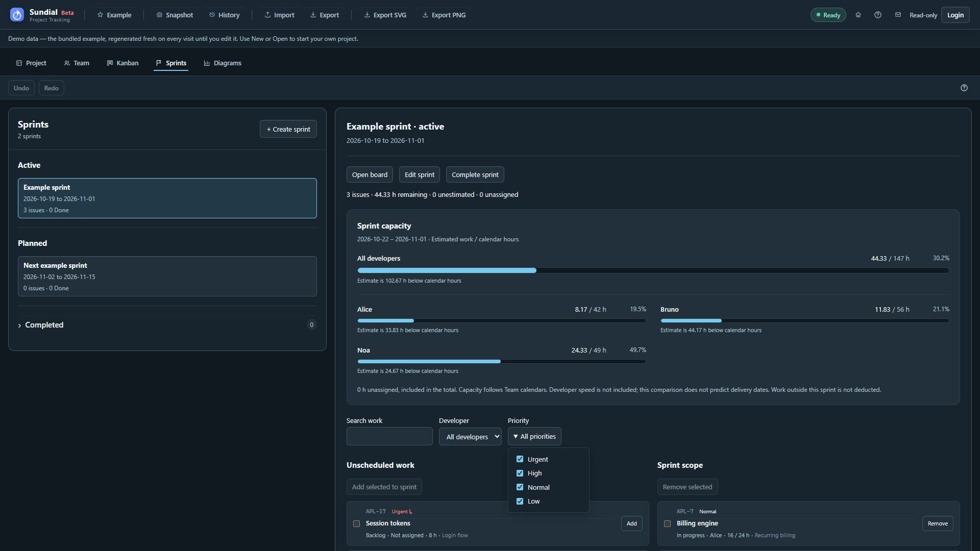Select the Billing engine issue checkbox
980x551 pixels.
click(667, 523)
